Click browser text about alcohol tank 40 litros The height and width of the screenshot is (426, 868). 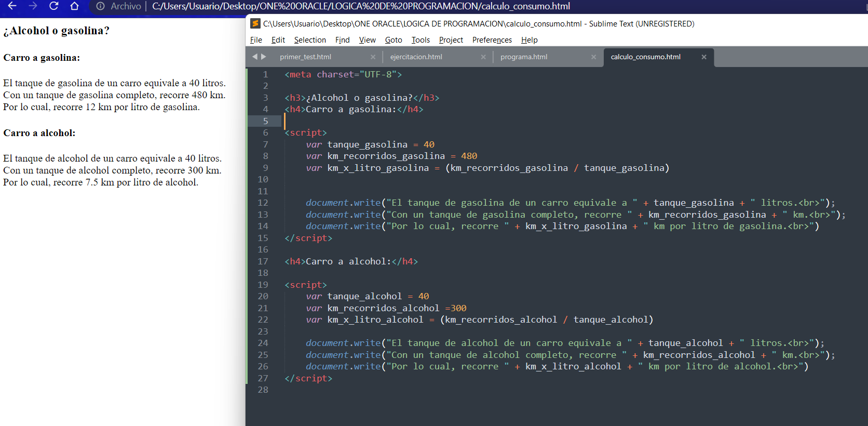(112, 158)
